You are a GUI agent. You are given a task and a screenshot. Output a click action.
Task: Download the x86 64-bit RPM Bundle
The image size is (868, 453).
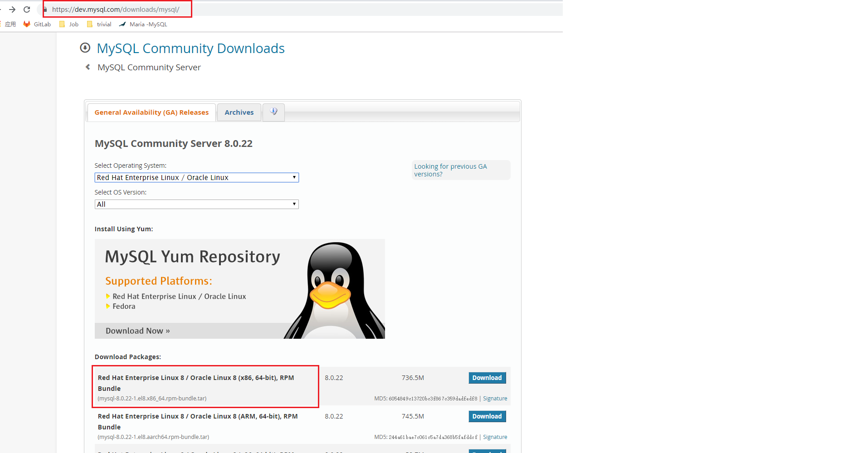487,378
